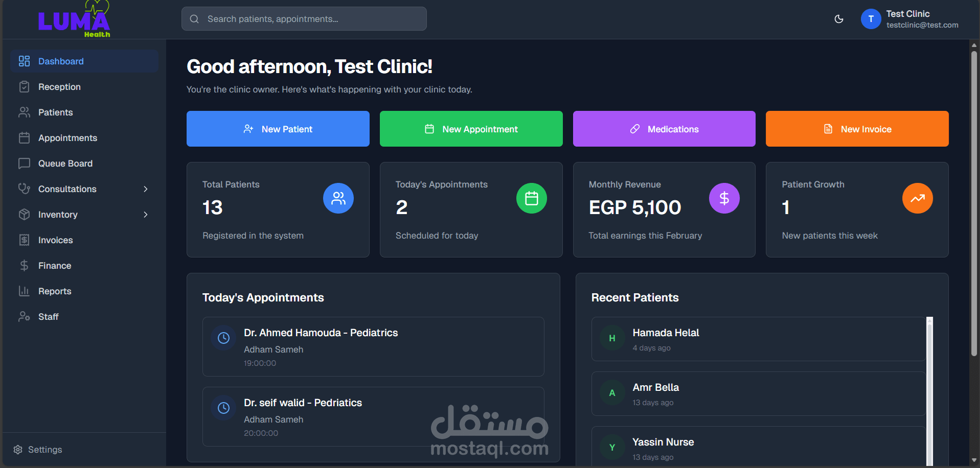Image resolution: width=980 pixels, height=468 pixels.
Task: Click the orange Patient Growth trend icon
Action: point(918,198)
